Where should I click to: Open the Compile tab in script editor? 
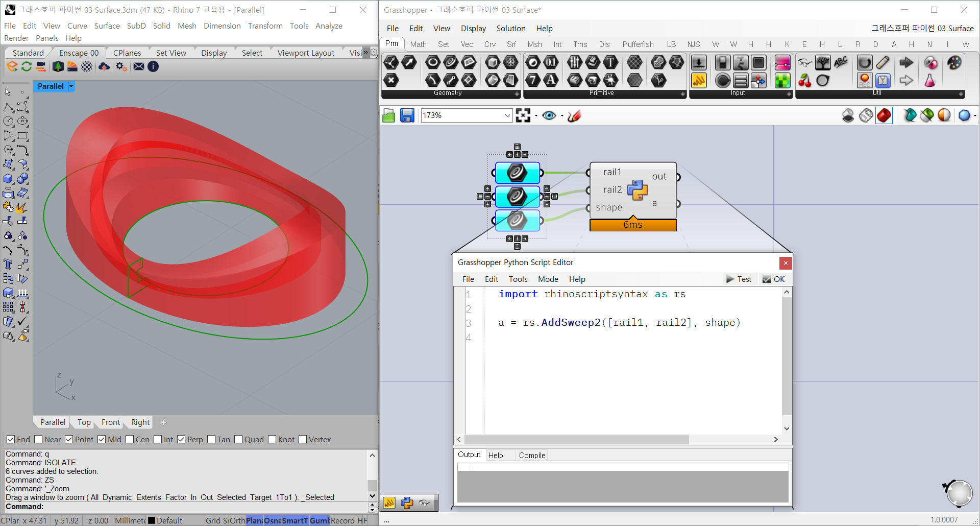[x=532, y=456]
